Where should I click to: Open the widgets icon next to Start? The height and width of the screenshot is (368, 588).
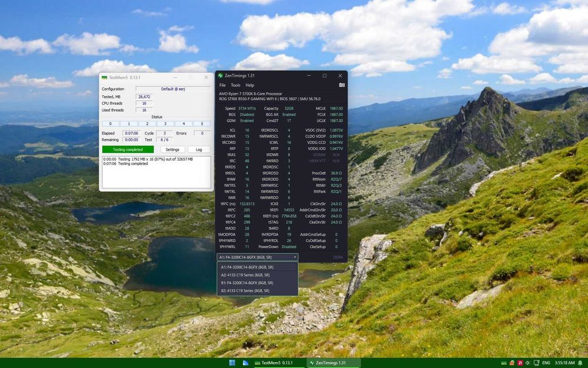tap(246, 363)
